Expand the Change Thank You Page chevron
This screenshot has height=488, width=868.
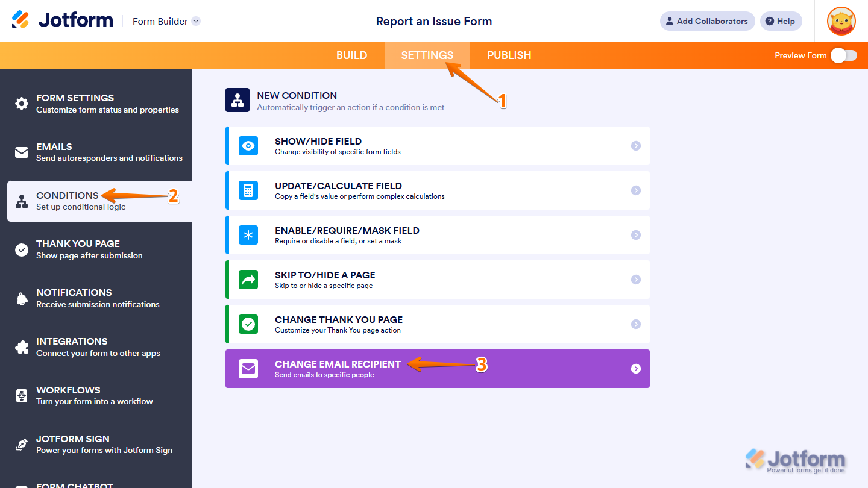pos(635,324)
